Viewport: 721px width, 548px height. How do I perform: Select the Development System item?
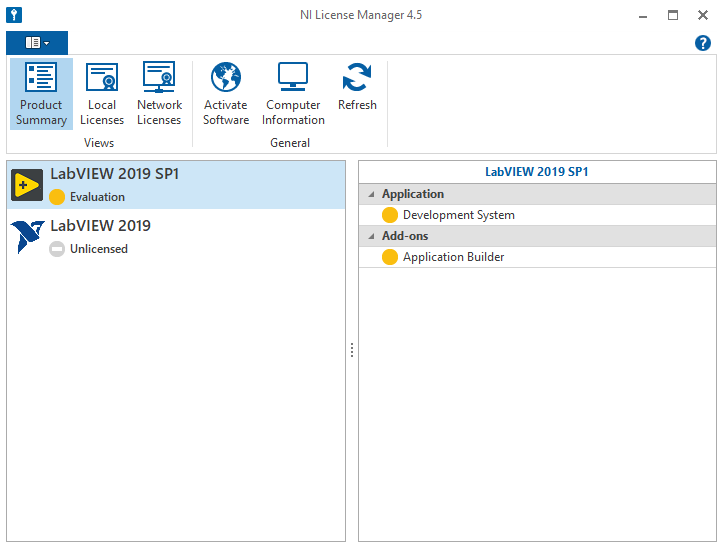coord(537,215)
